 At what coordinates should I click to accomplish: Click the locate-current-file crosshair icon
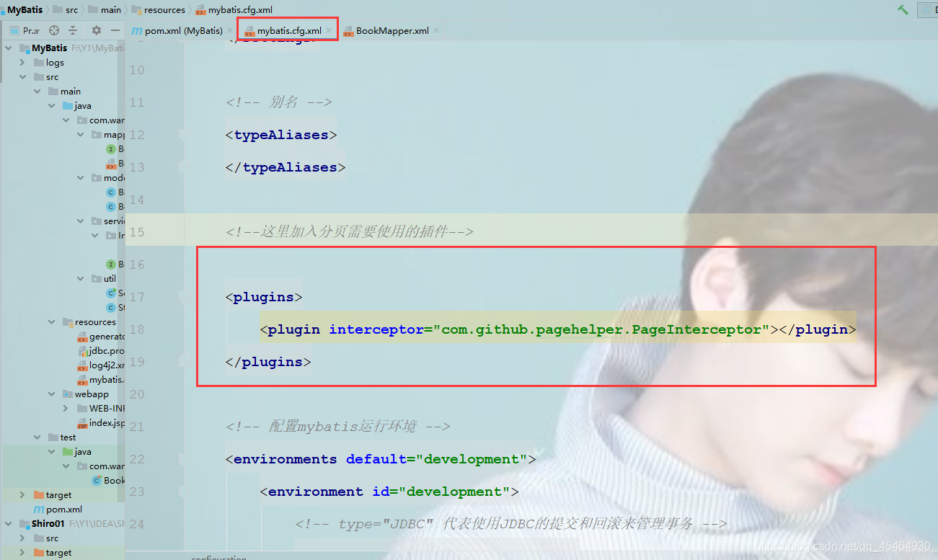pos(54,30)
